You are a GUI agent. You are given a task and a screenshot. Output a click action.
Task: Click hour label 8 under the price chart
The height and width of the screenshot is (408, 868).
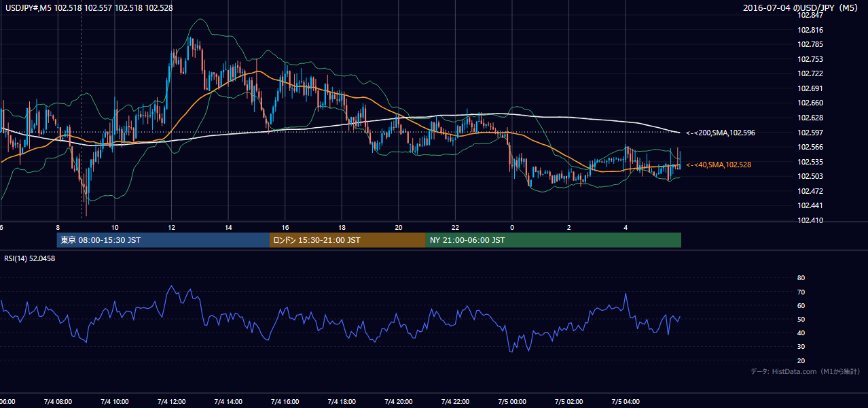tap(58, 227)
